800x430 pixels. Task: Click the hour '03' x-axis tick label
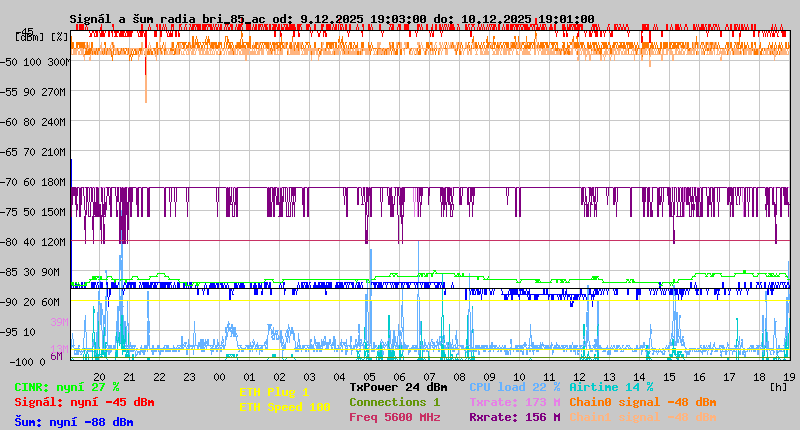[x=309, y=377]
